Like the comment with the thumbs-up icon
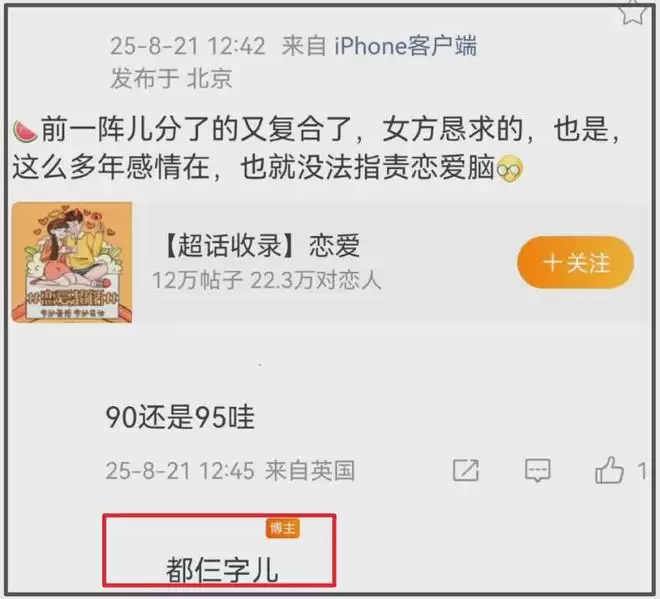This screenshot has height=599, width=660. 609,469
